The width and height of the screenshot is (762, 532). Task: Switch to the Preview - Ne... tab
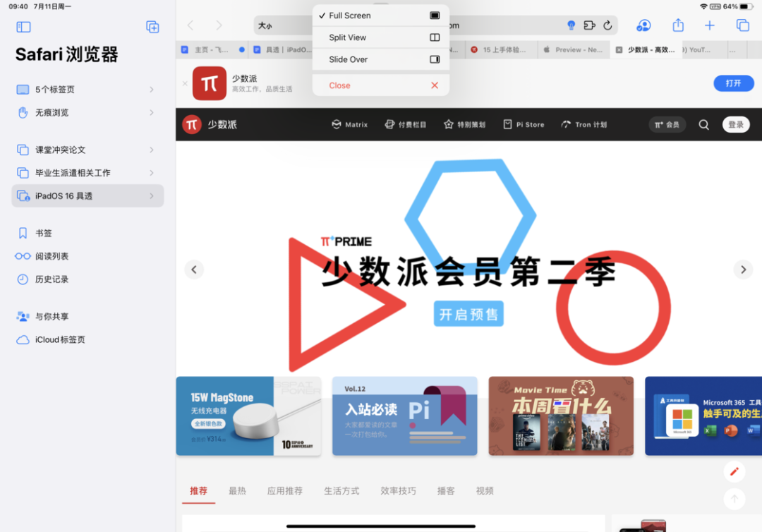click(574, 49)
